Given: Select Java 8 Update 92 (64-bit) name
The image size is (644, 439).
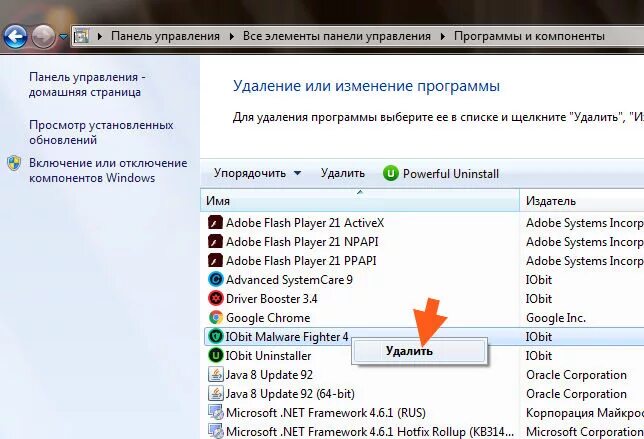Looking at the screenshot, I should (290, 393).
